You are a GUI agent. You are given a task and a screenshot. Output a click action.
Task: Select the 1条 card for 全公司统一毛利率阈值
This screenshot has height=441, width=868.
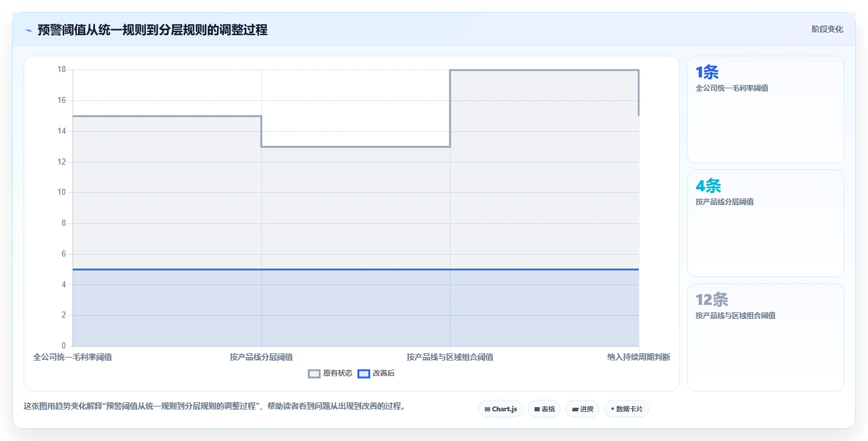pos(766,109)
